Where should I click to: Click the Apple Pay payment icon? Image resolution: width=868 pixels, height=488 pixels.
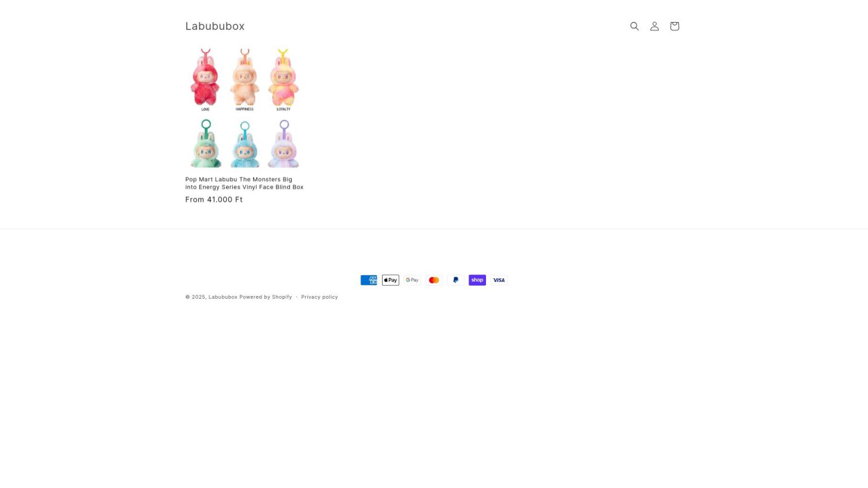[x=390, y=280]
